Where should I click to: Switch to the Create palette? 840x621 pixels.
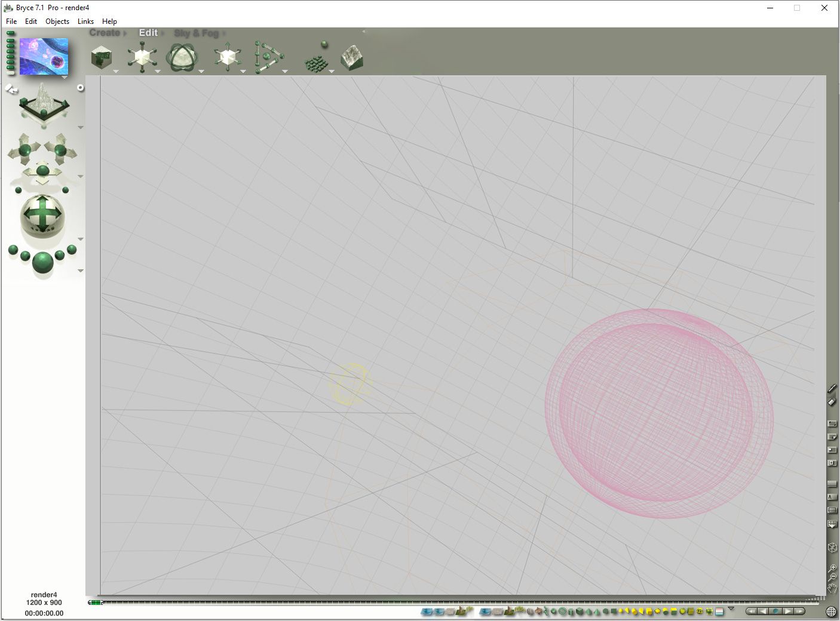click(x=105, y=33)
